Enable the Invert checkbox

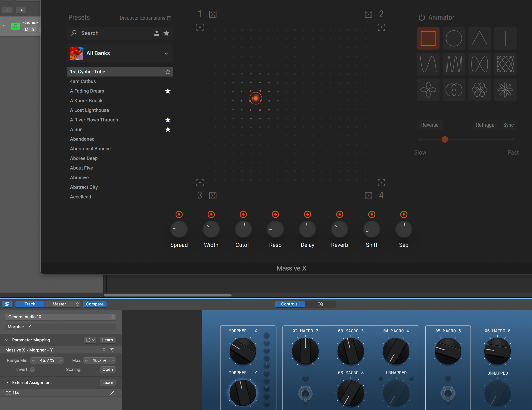pos(32,370)
